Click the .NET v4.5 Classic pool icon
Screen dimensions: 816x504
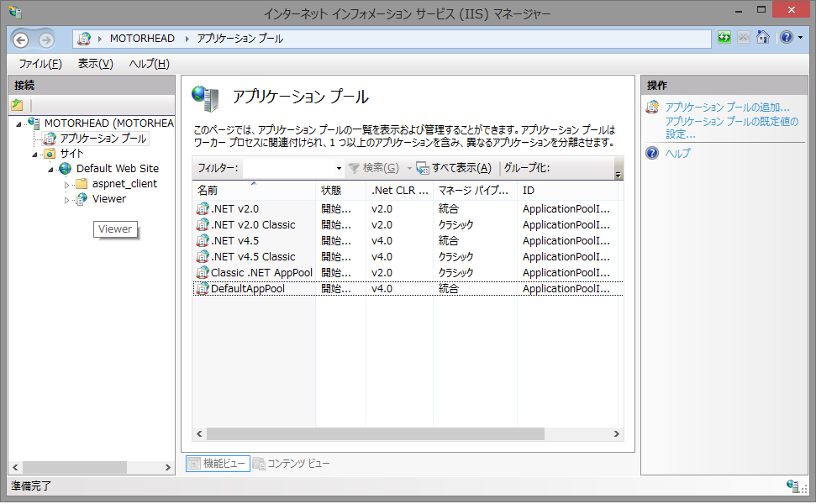[x=202, y=257]
